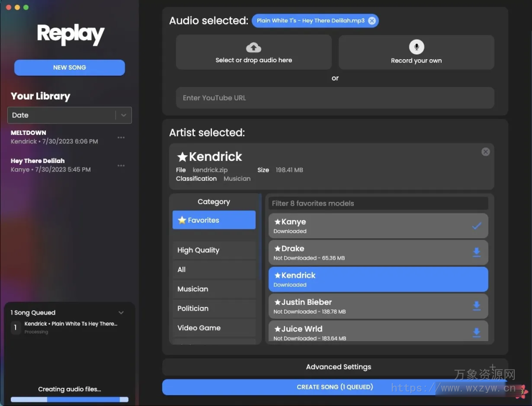Image resolution: width=532 pixels, height=406 pixels.
Task: Toggle the Kanye model selection checkmark
Action: pos(476,226)
